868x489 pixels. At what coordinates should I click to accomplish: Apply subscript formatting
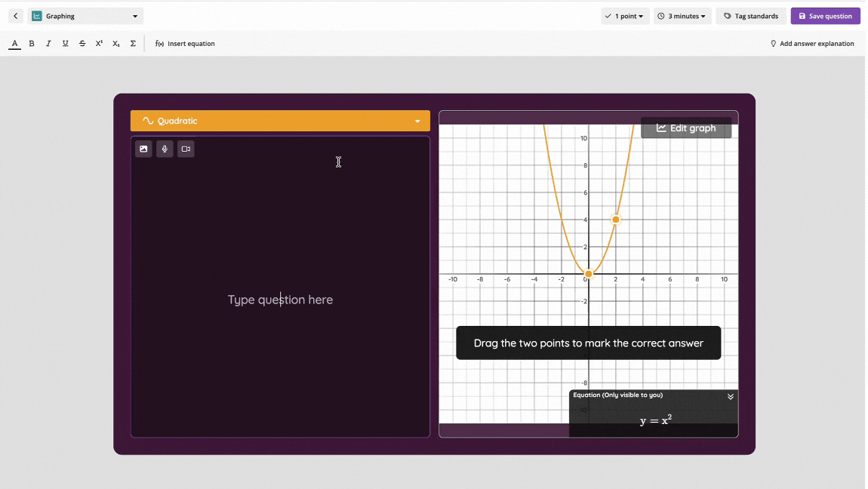coord(115,44)
